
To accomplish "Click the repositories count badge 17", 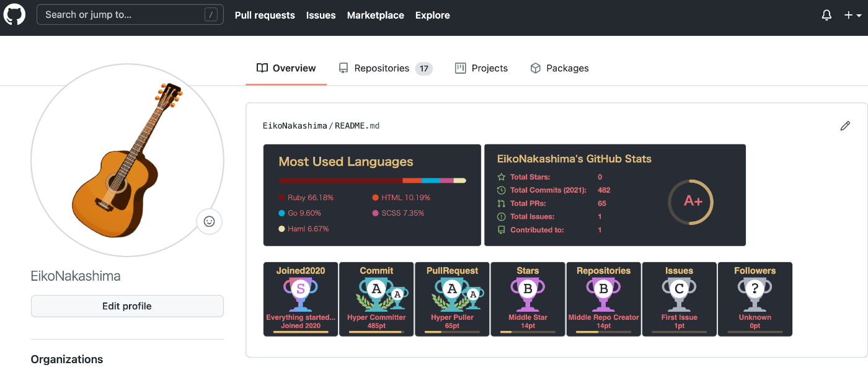I will [x=424, y=69].
